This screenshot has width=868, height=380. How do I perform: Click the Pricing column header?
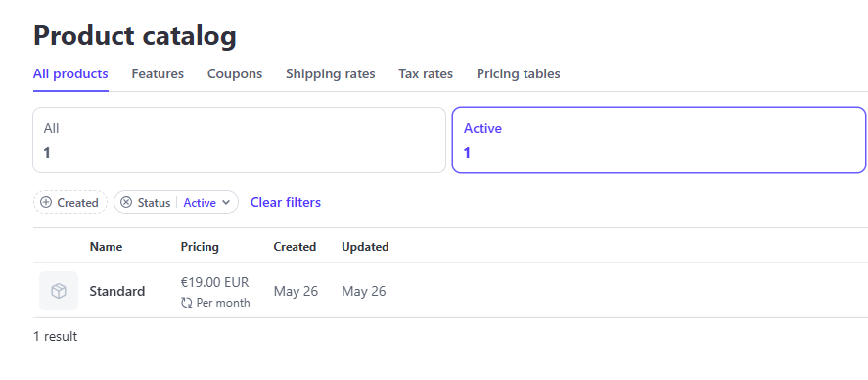(x=200, y=247)
